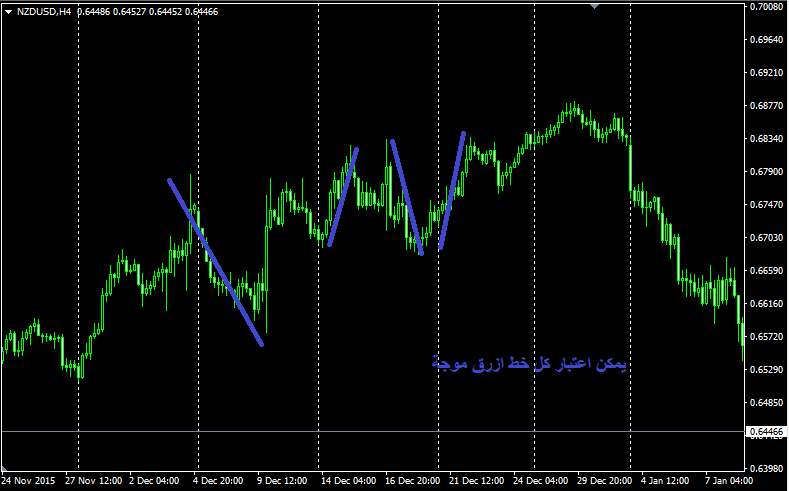Image resolution: width=789 pixels, height=491 pixels.
Task: Click the 0.68340 price scale label
Action: (766, 138)
